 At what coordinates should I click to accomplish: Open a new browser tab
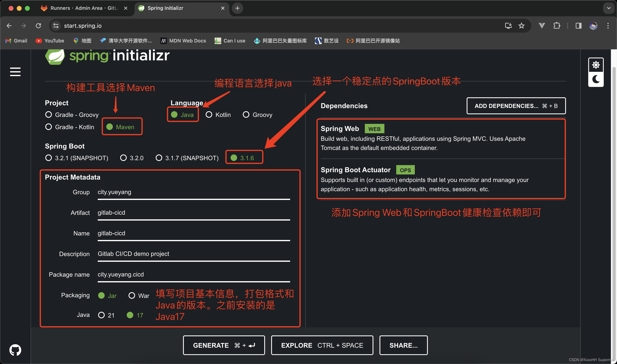[237, 8]
